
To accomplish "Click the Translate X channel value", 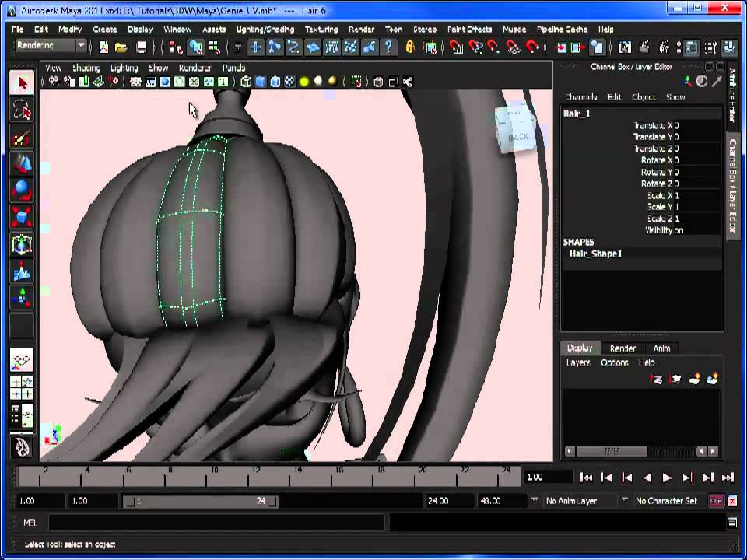I will pos(698,126).
